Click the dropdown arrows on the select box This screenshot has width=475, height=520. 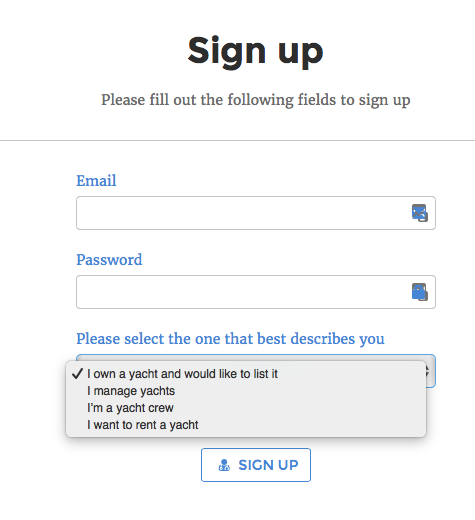click(428, 371)
